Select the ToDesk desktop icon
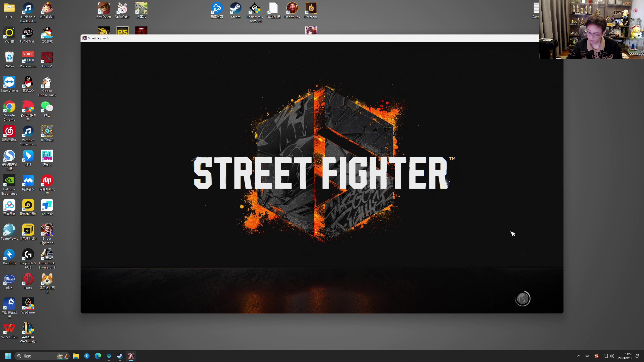 click(47, 208)
